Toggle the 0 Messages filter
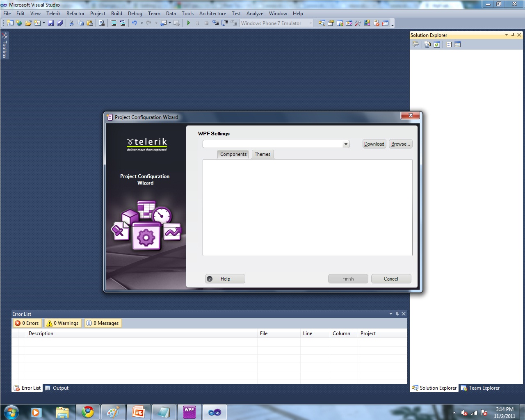 103,323
